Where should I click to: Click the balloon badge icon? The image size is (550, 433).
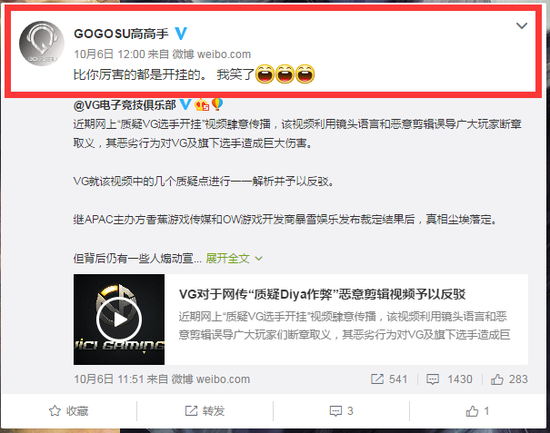(217, 104)
